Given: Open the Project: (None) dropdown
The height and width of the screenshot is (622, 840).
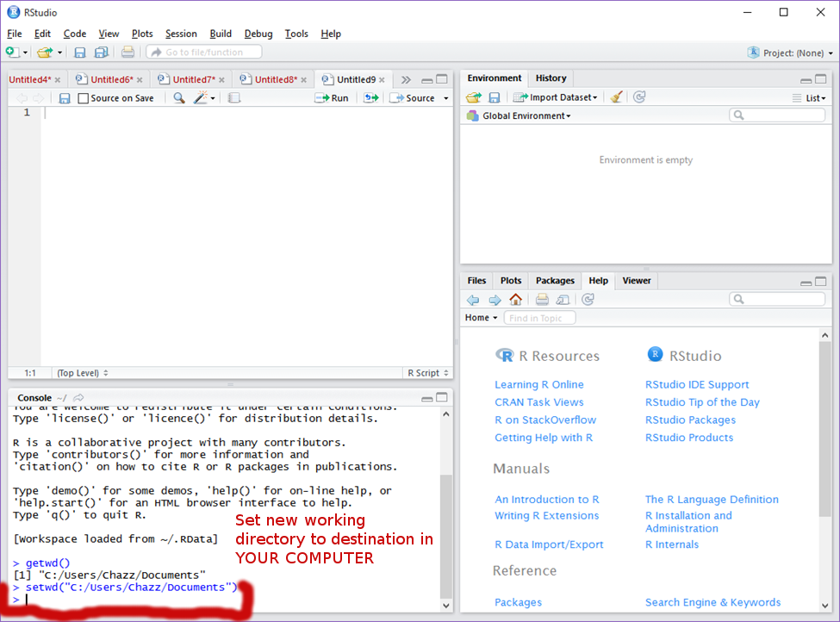Looking at the screenshot, I should click(x=791, y=53).
